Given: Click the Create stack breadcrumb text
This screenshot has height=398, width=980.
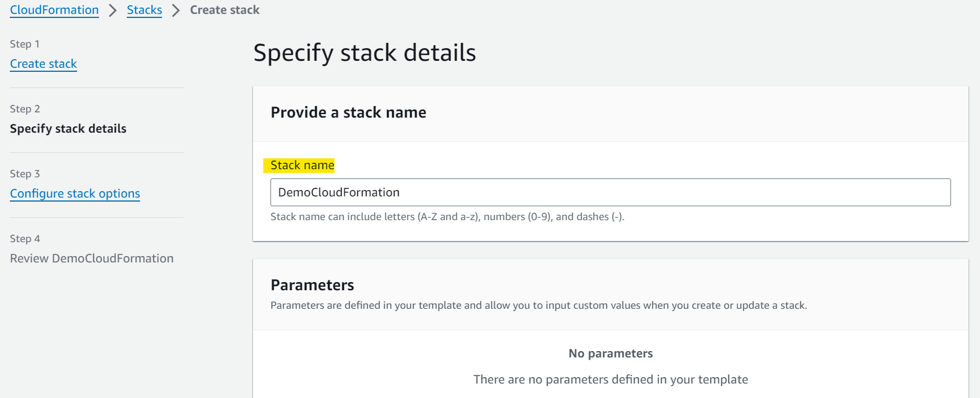Looking at the screenshot, I should point(225,10).
